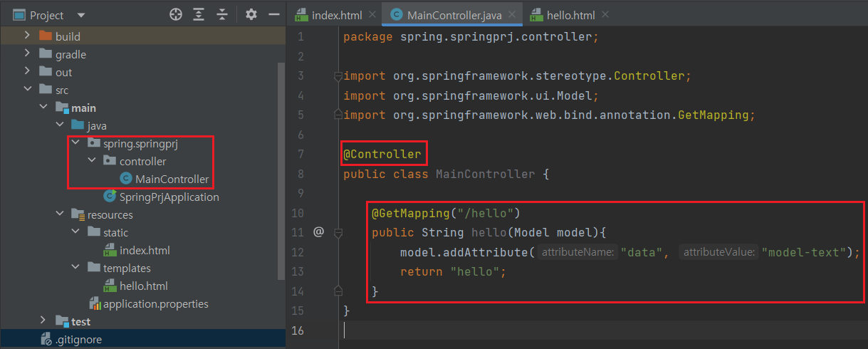
Task: Open the Project view dropdown
Action: click(80, 15)
